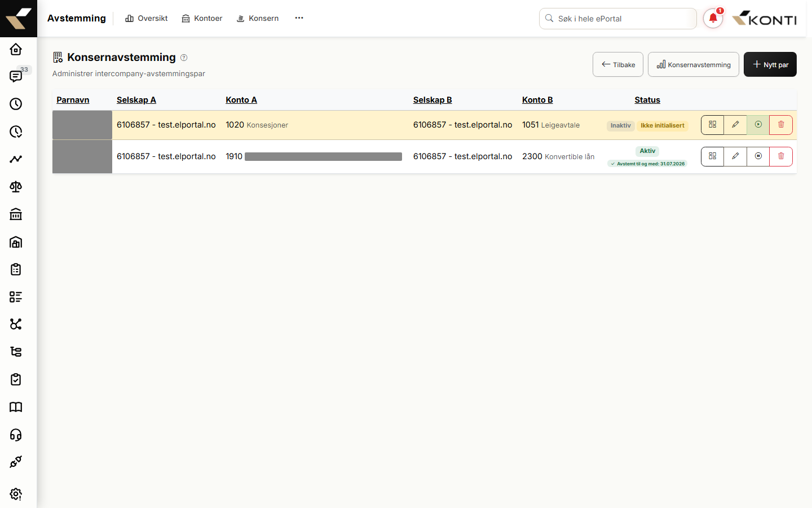Open the plug integrations icon in the sidebar
This screenshot has height=508, width=812.
tap(16, 462)
